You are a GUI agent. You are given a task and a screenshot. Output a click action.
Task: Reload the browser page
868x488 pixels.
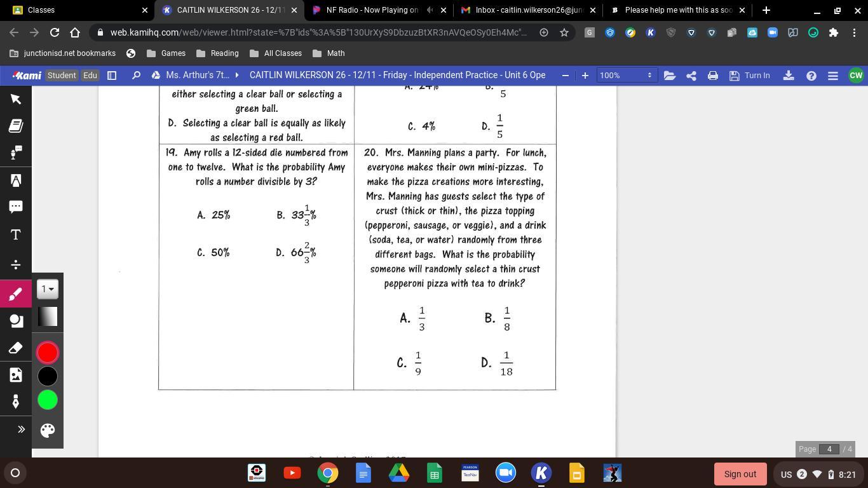(55, 32)
